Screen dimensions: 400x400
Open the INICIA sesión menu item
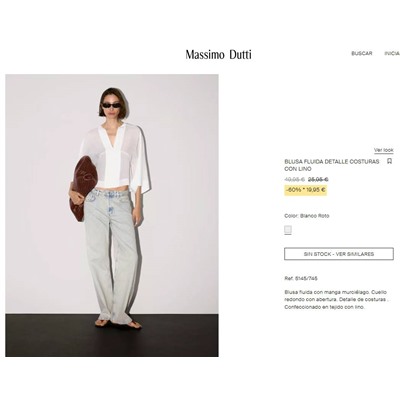tap(392, 53)
